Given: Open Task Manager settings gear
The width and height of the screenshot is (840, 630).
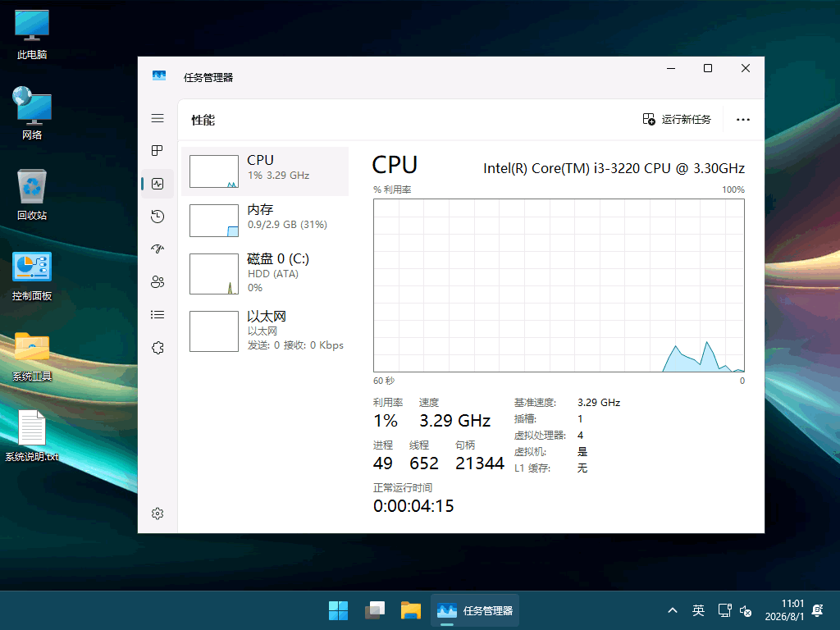Looking at the screenshot, I should (157, 514).
